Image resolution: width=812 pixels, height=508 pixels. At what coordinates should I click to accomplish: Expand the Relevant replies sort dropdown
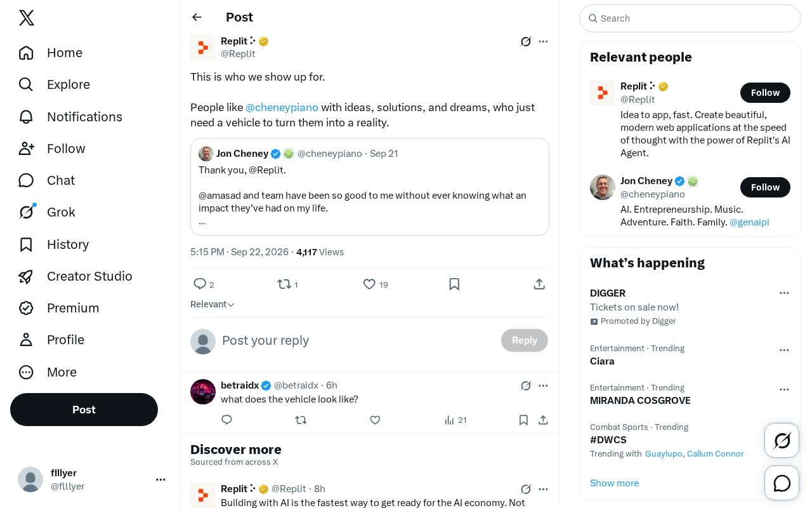point(213,304)
